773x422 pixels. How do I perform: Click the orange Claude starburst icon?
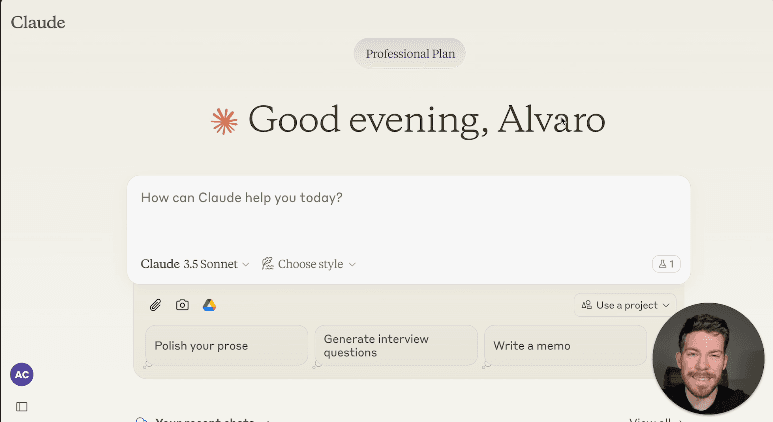[x=224, y=121]
